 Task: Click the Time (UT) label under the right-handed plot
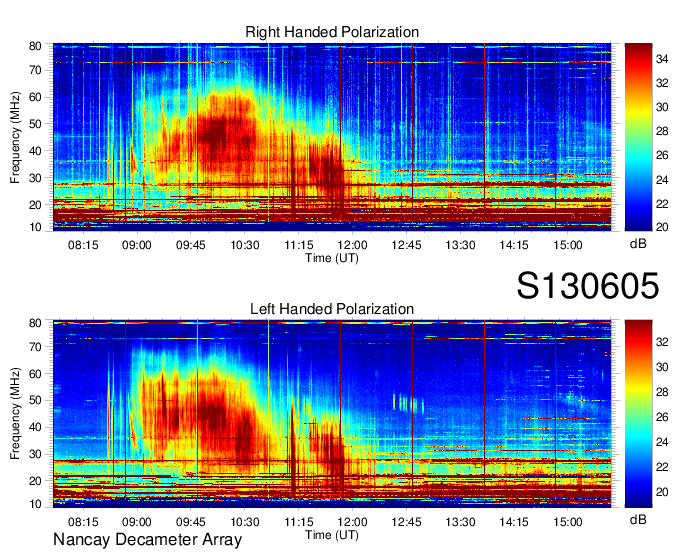click(x=332, y=258)
